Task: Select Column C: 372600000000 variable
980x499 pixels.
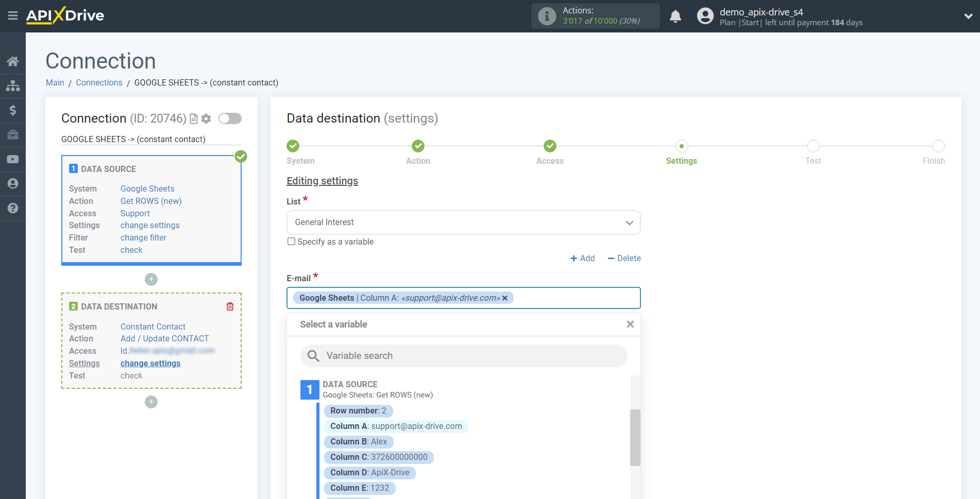Action: coord(379,457)
